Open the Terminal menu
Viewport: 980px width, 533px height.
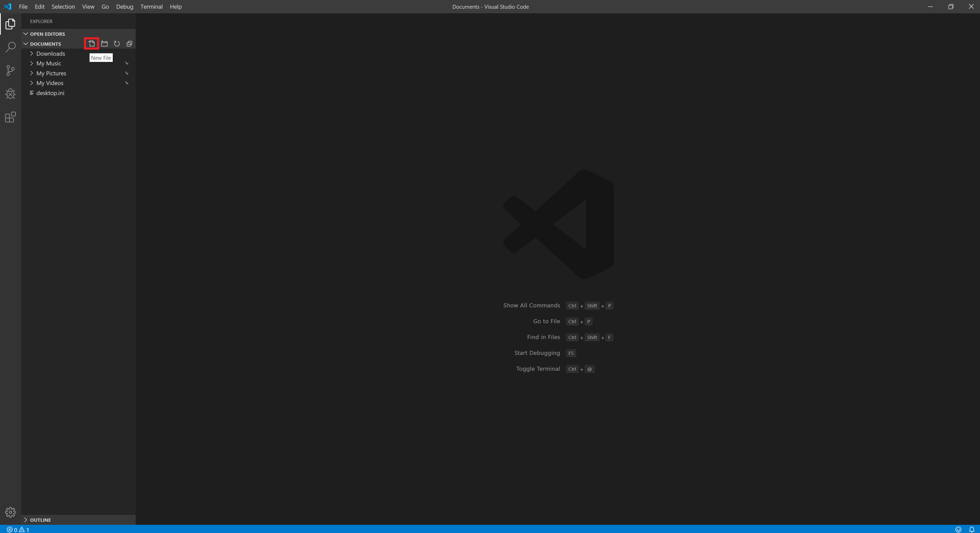(151, 6)
